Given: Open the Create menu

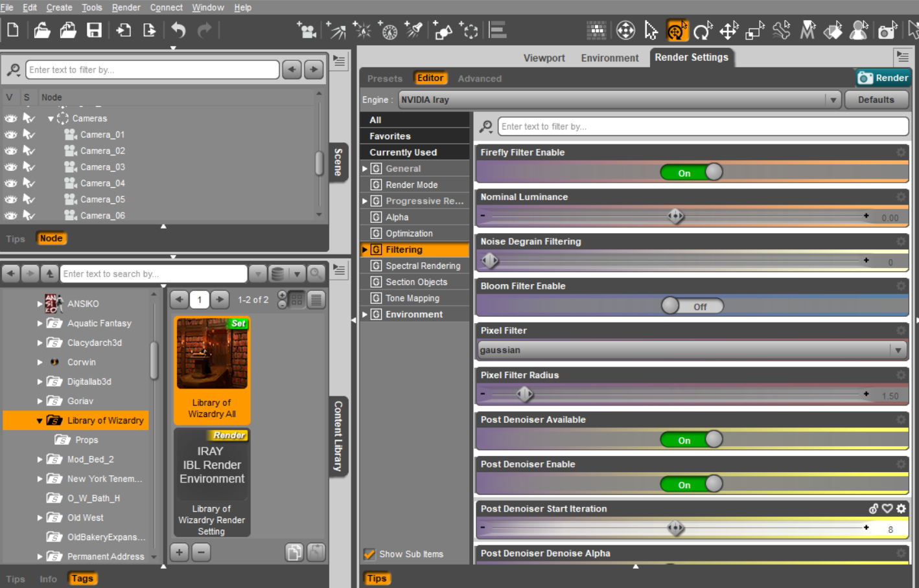Looking at the screenshot, I should [x=59, y=7].
